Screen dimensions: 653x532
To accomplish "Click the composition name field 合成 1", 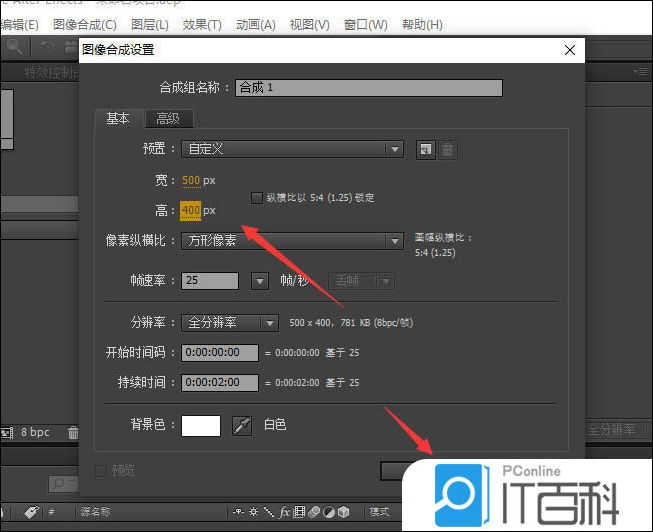I will 368,87.
